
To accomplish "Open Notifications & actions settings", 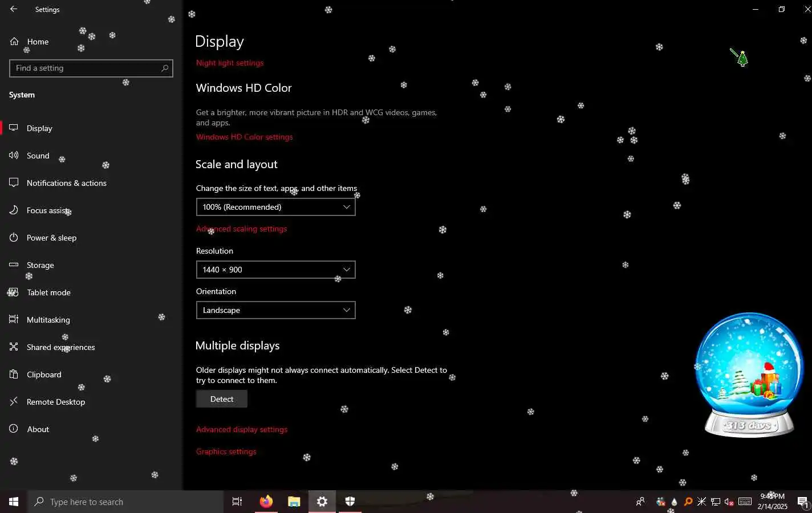I will click(91, 183).
